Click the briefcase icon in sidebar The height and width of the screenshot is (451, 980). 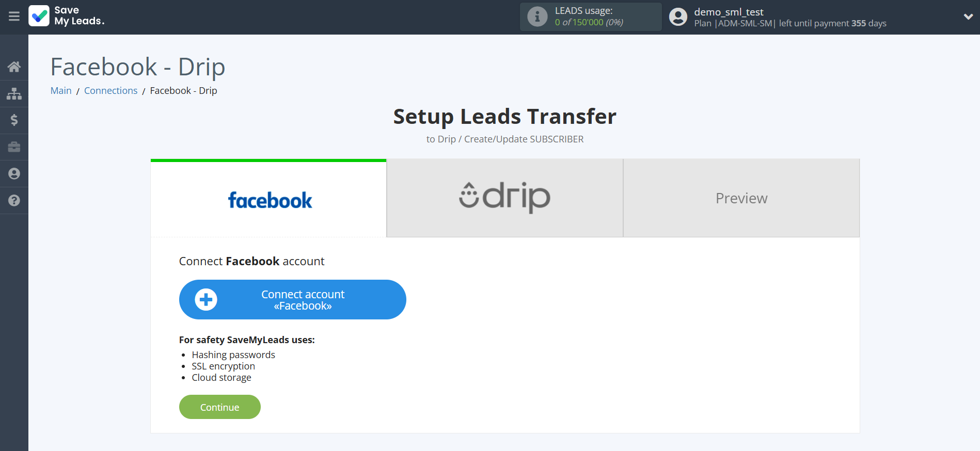point(14,147)
